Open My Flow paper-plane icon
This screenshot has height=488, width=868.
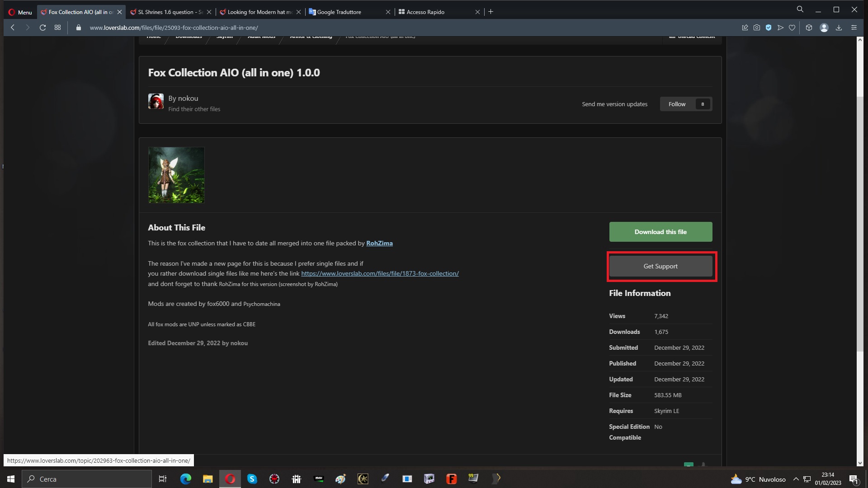coord(780,28)
